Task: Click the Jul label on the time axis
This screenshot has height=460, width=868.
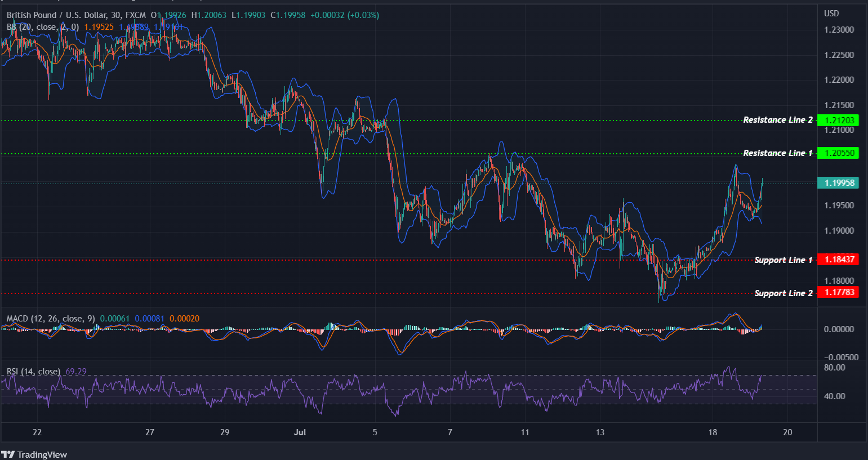Action: pos(300,432)
